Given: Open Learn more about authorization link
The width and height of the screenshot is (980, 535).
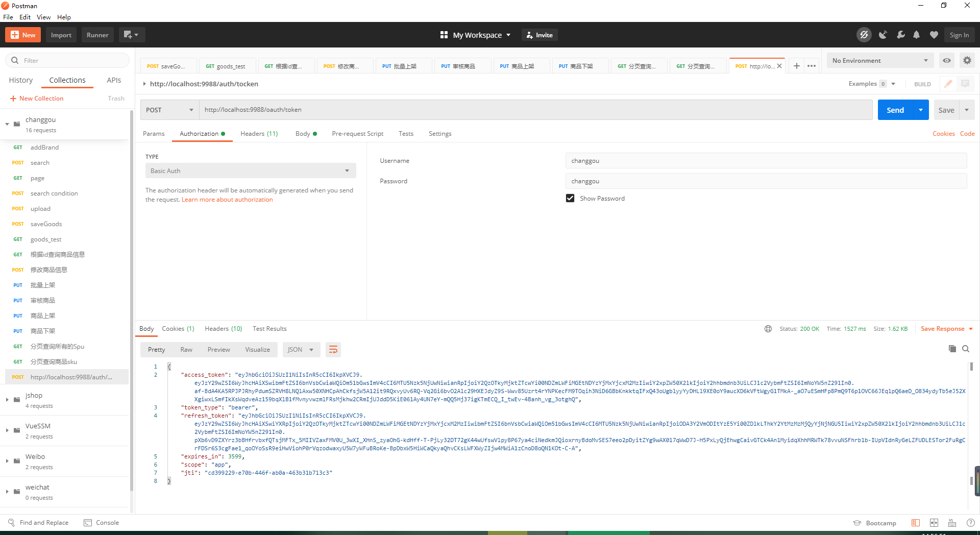Looking at the screenshot, I should [x=227, y=200].
